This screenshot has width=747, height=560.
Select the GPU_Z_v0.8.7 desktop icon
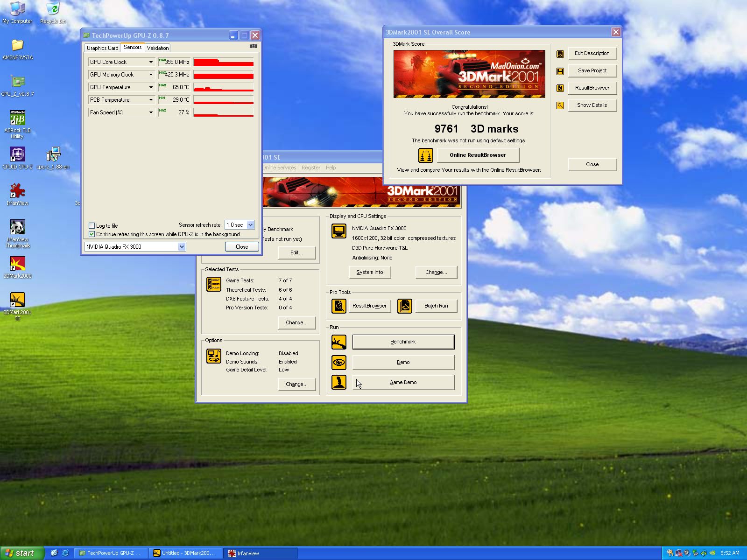pyautogui.click(x=17, y=85)
